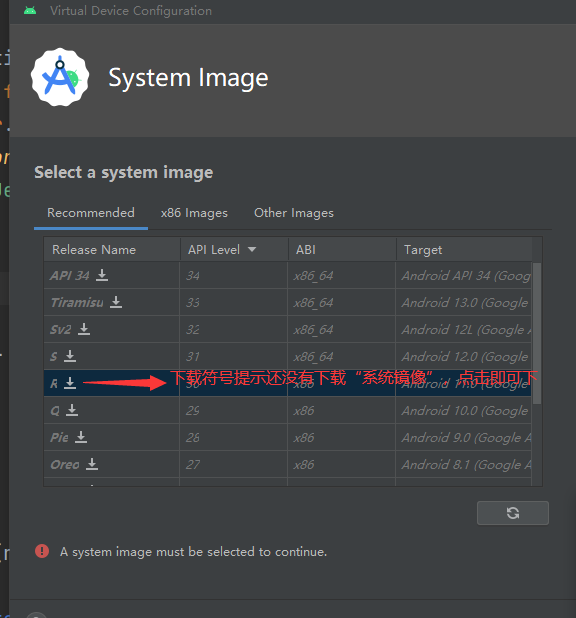The image size is (576, 618).
Task: Click the Pie download icon
Action: point(81,437)
